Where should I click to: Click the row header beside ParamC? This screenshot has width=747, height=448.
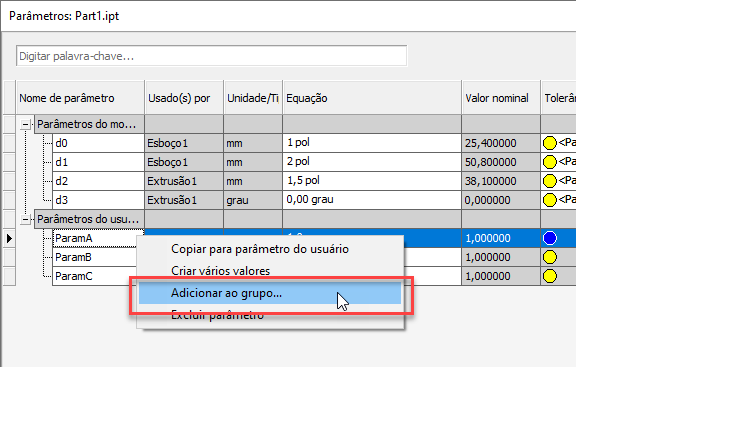coord(9,276)
